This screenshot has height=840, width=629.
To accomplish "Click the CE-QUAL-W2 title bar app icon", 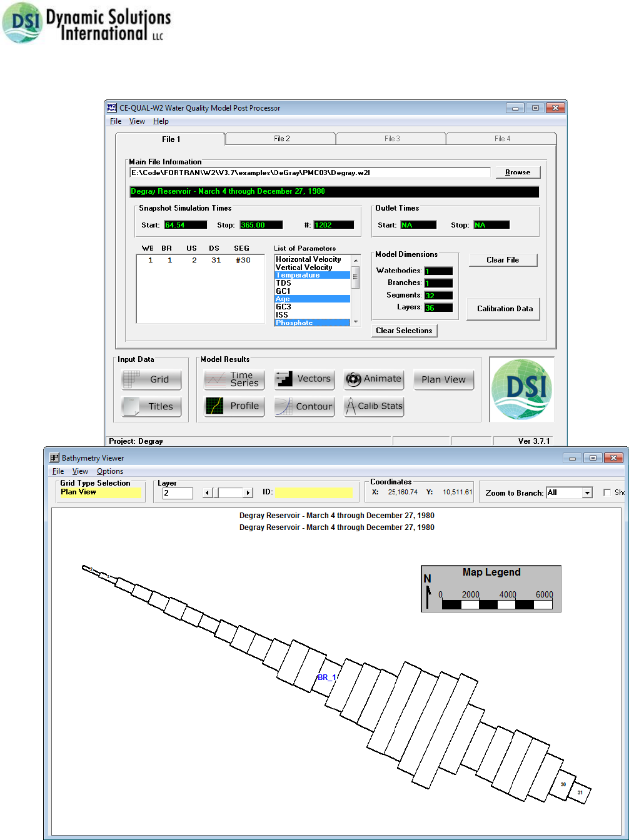I will 112,107.
